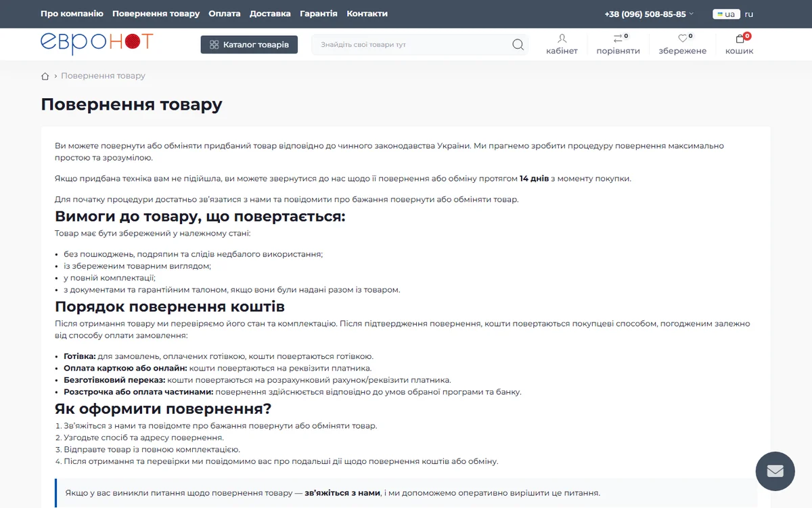Click step Узгодьте спосіб та адресу повернення
This screenshot has height=508, width=812.
tap(144, 438)
